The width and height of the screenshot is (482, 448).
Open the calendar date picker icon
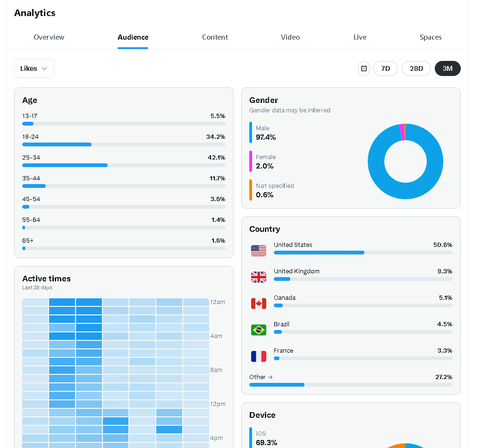[364, 68]
